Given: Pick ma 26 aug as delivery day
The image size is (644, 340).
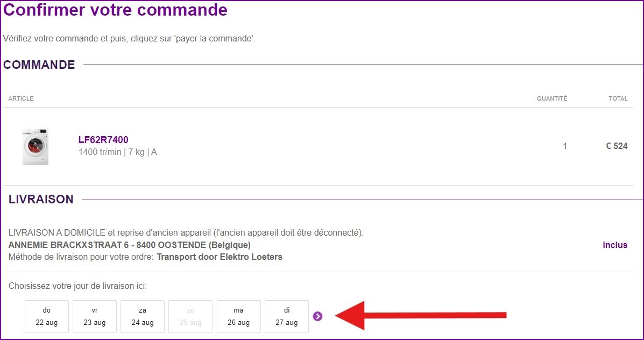Looking at the screenshot, I should click(x=239, y=316).
